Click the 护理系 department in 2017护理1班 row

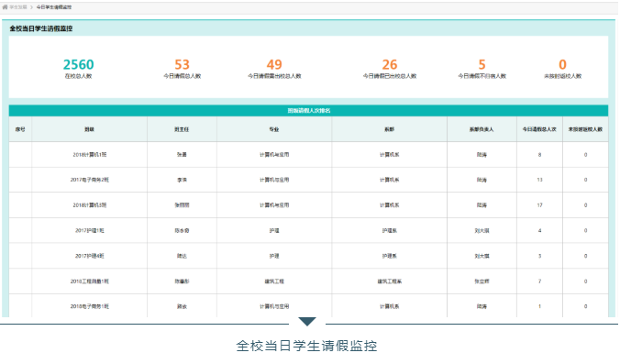tap(390, 230)
